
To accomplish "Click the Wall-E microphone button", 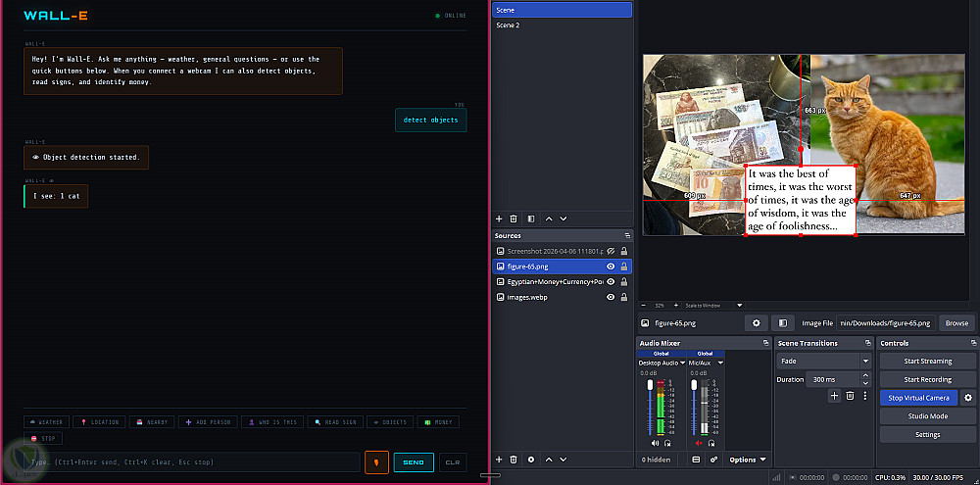I will pyautogui.click(x=377, y=462).
